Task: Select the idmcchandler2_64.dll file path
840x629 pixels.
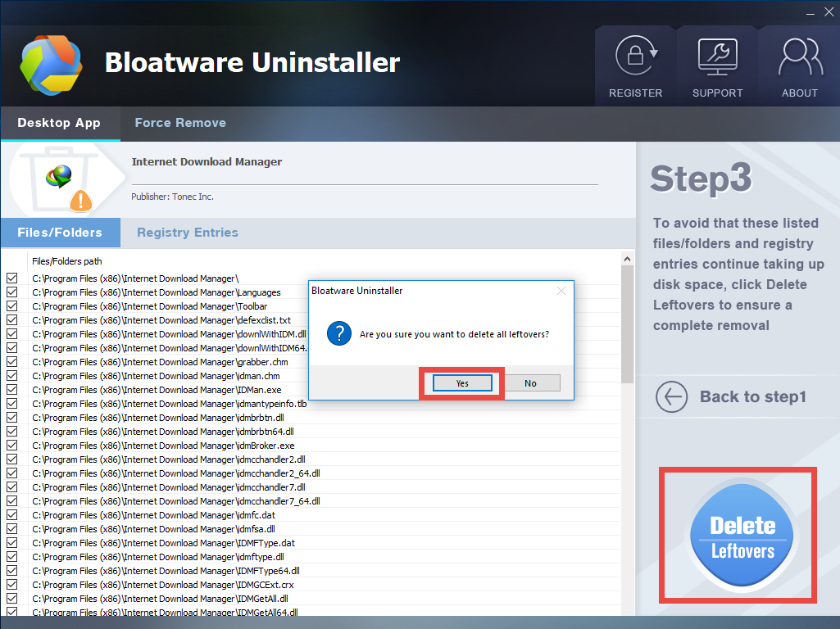Action: click(176, 473)
